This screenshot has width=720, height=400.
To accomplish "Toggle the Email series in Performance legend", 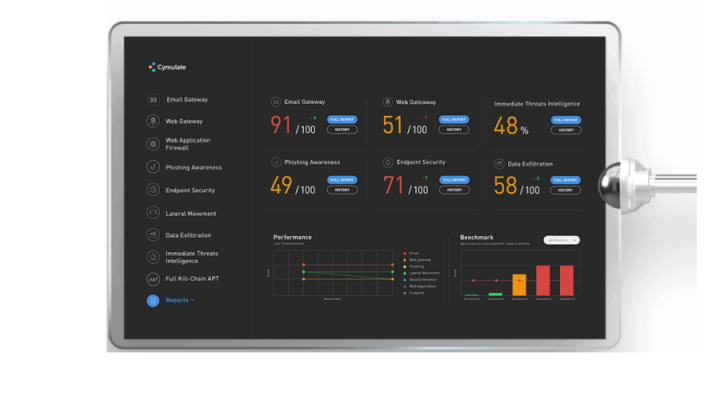I will click(x=403, y=254).
